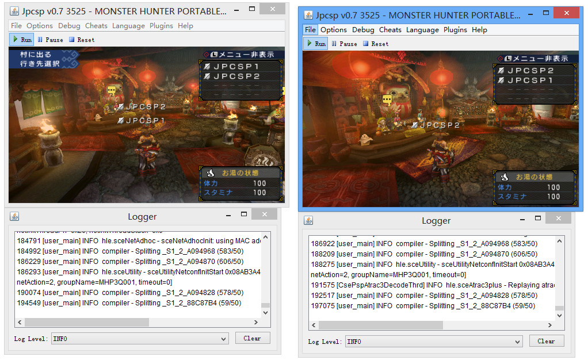Open the Plugins menu in the right Jpcsp window
The image size is (588, 364).
coord(455,30)
